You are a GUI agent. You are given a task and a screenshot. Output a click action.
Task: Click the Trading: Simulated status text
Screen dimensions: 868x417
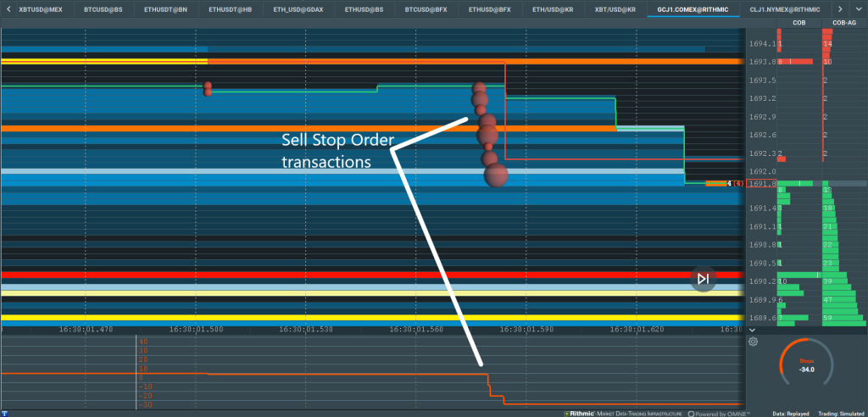pyautogui.click(x=842, y=414)
